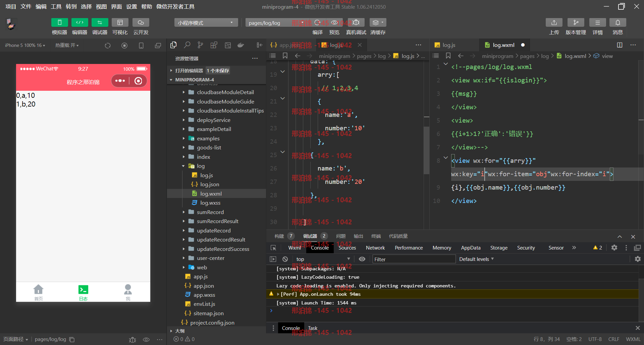The height and width of the screenshot is (345, 644).
Task: Open the Tools menu
Action: 56,6
